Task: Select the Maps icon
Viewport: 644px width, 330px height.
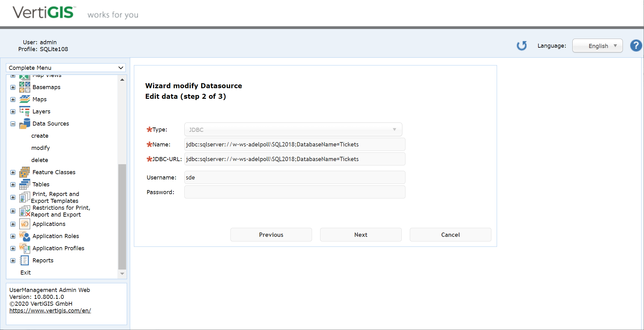Action: [x=25, y=99]
